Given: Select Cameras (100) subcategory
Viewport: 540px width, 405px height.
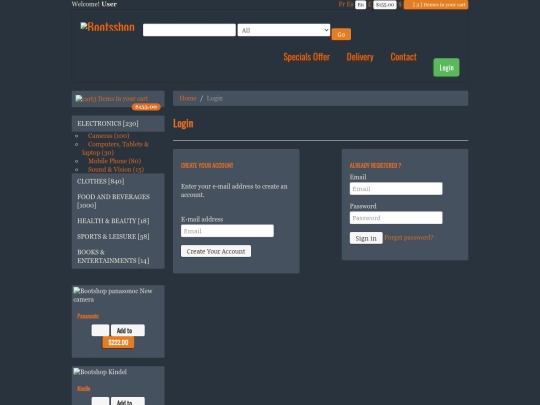Looking at the screenshot, I should click(x=108, y=136).
